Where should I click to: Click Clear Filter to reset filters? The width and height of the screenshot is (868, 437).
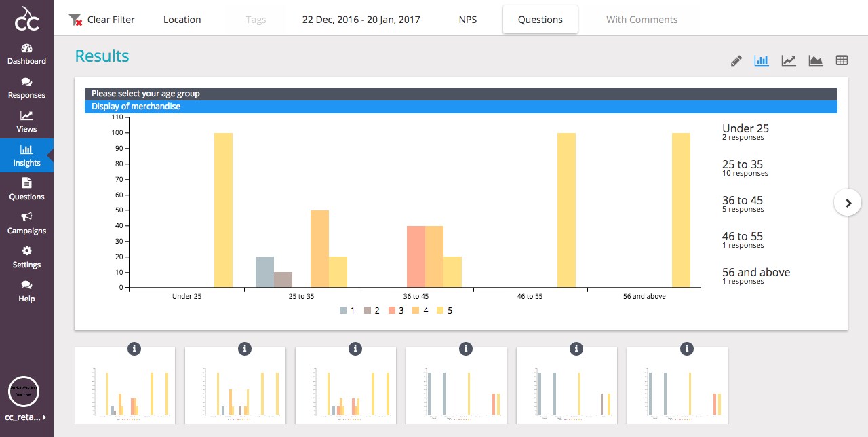[102, 20]
